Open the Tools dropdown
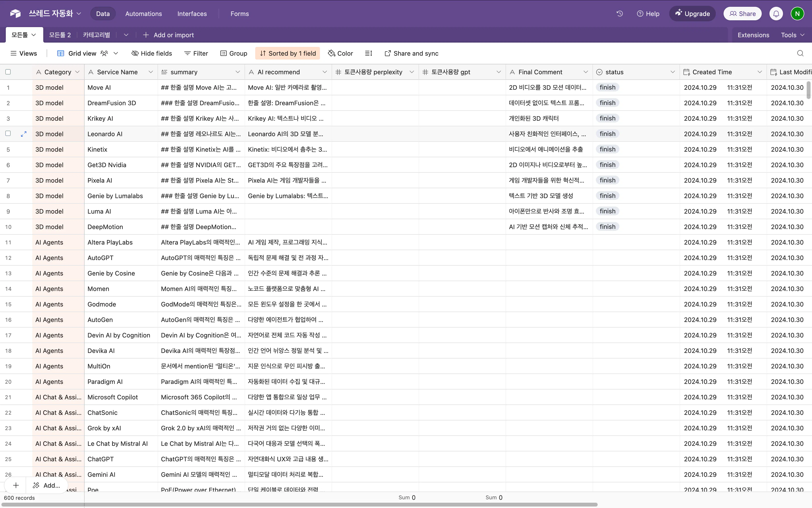This screenshot has height=508, width=812. tap(792, 35)
